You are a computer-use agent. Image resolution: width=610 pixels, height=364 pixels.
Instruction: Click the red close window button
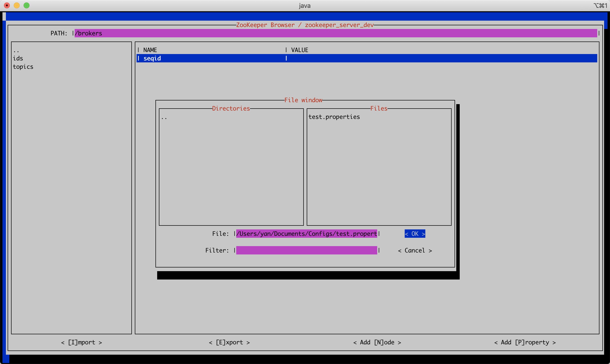(x=7, y=5)
